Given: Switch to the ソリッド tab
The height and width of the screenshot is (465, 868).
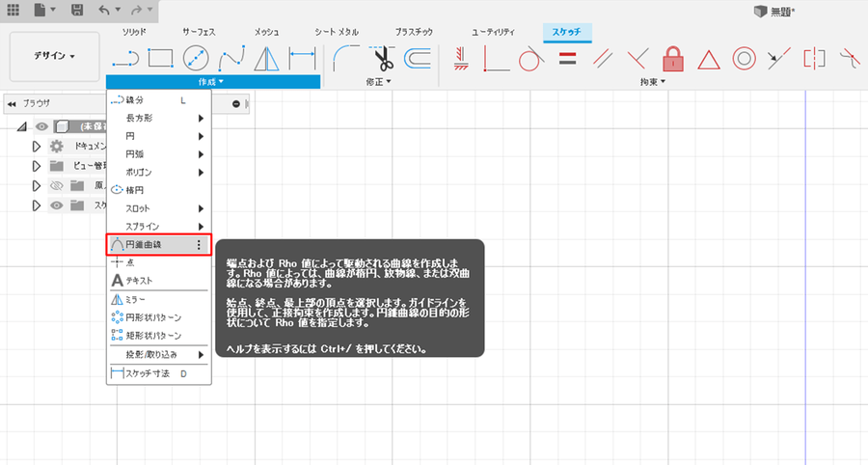Looking at the screenshot, I should (134, 32).
